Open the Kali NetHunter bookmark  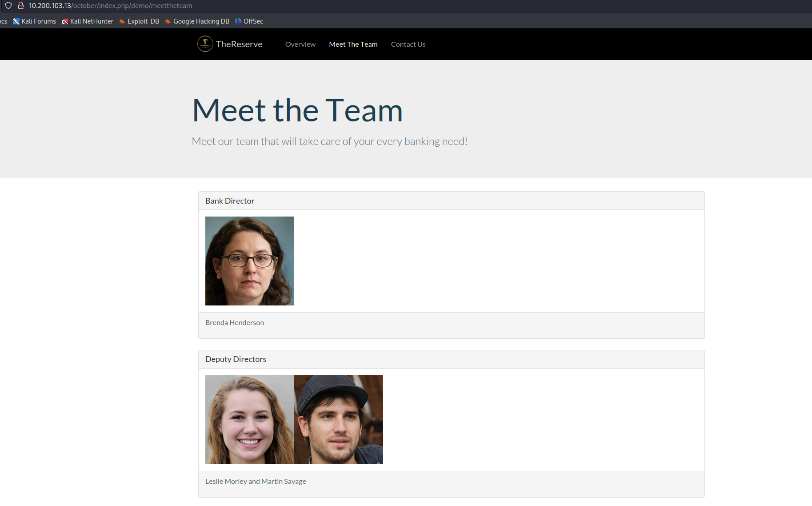[x=88, y=21]
